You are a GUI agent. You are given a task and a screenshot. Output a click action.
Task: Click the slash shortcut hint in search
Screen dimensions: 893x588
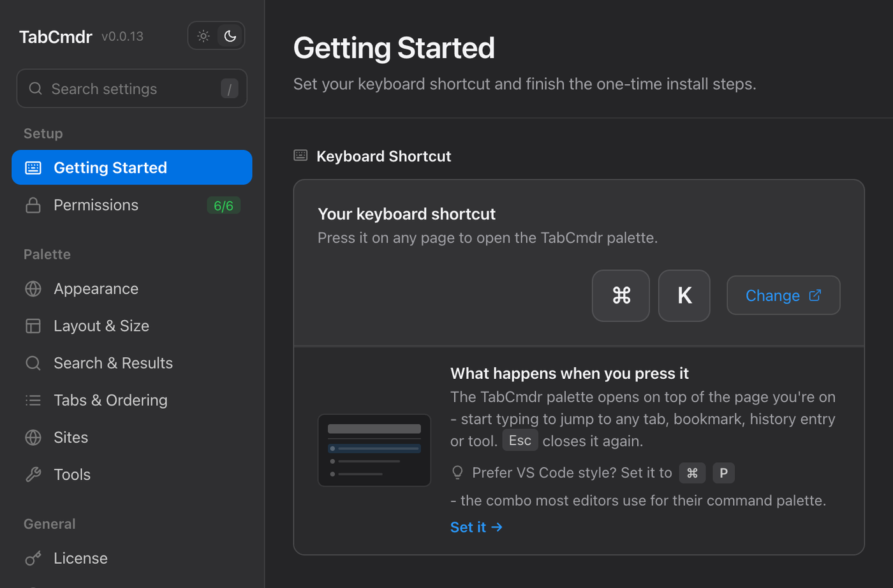(x=230, y=89)
